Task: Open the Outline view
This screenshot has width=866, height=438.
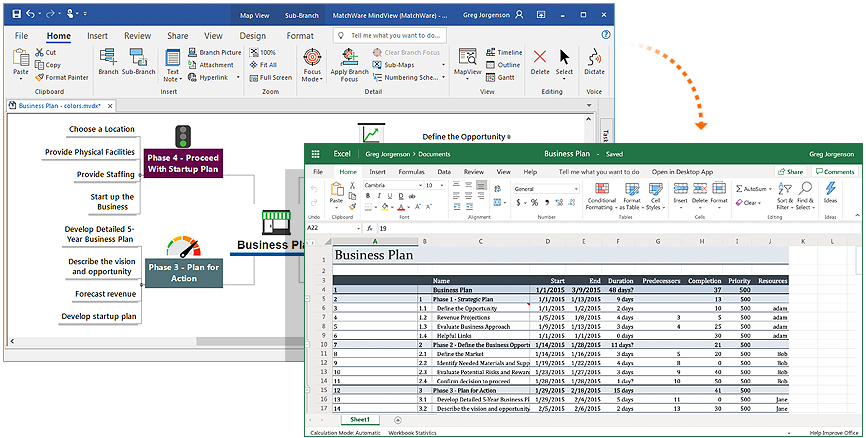Action: pyautogui.click(x=503, y=65)
